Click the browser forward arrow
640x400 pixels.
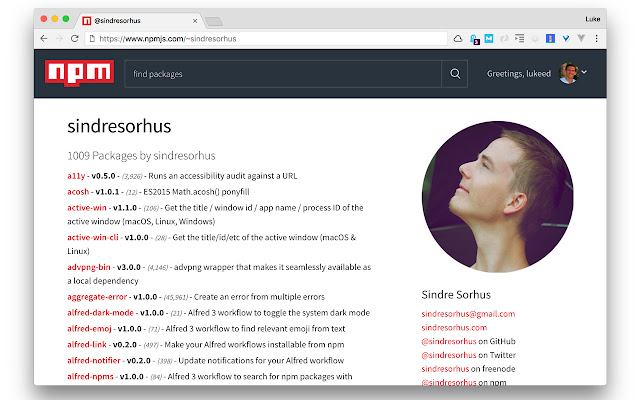click(59, 38)
